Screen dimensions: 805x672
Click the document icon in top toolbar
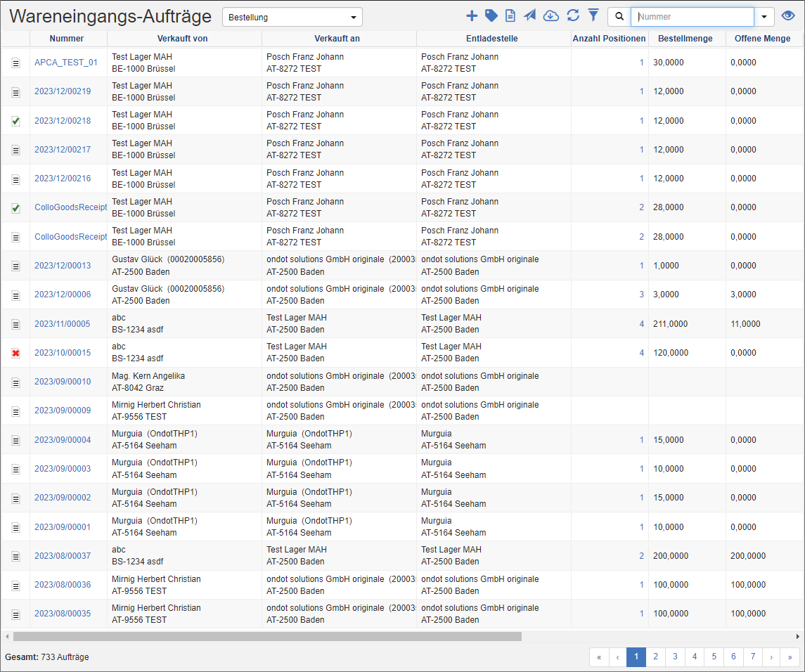tap(510, 16)
